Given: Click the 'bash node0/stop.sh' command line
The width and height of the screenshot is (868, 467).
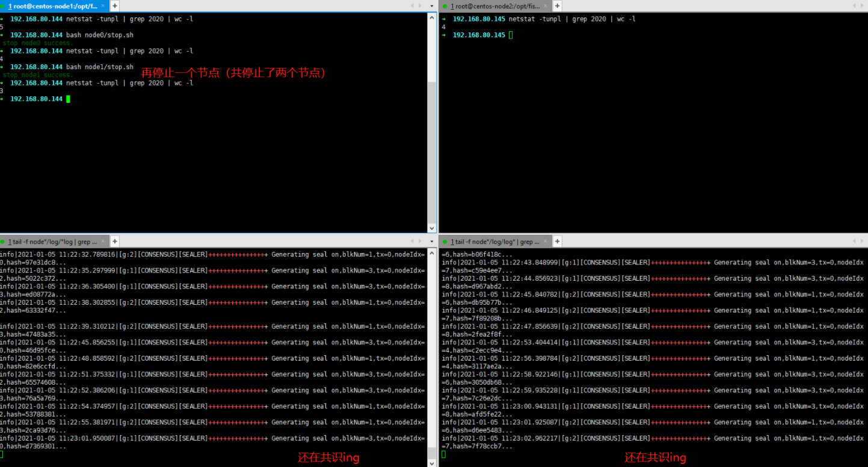Looking at the screenshot, I should click(67, 35).
